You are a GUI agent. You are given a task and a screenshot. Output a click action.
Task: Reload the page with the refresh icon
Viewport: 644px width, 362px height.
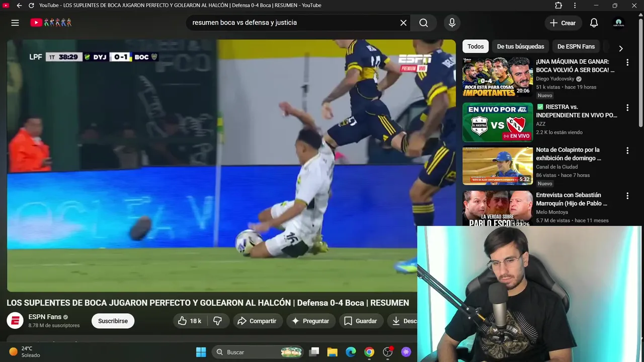31,6
